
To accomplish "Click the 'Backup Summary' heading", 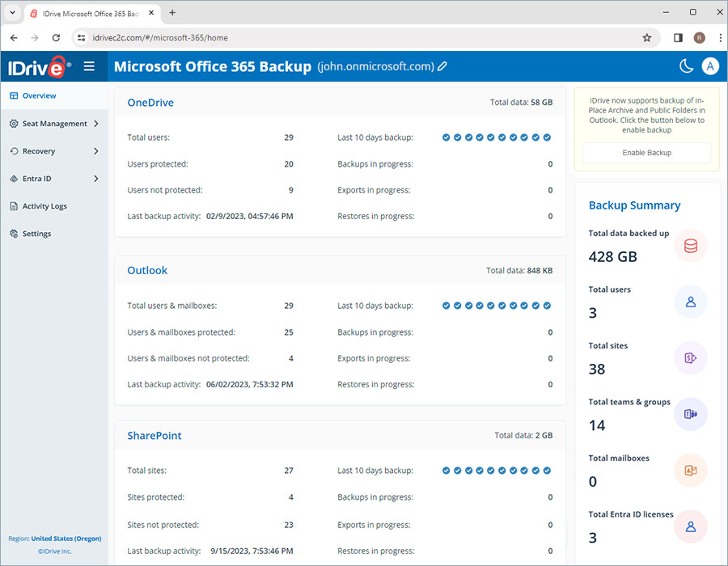I will (634, 205).
